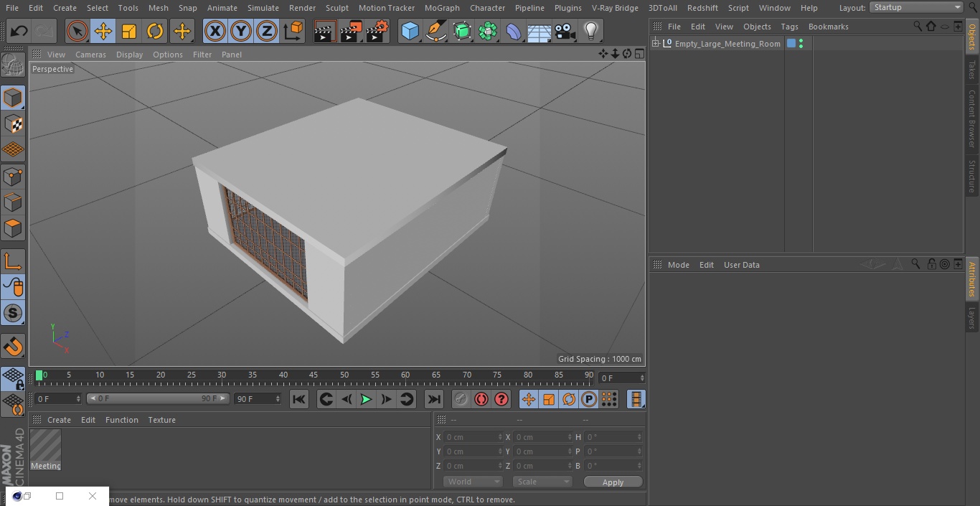
Task: Add a Subdivision Surface generator
Action: point(462,32)
